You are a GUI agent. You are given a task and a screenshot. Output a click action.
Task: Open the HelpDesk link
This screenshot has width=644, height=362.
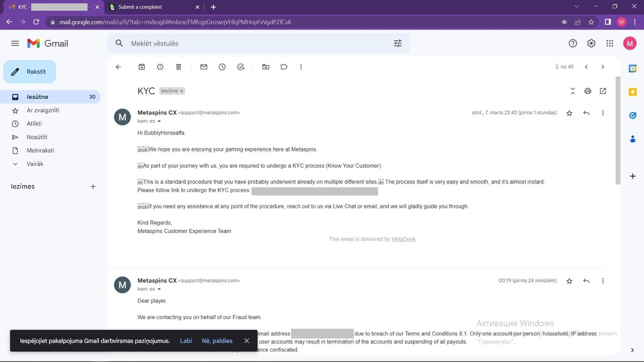[403, 239]
